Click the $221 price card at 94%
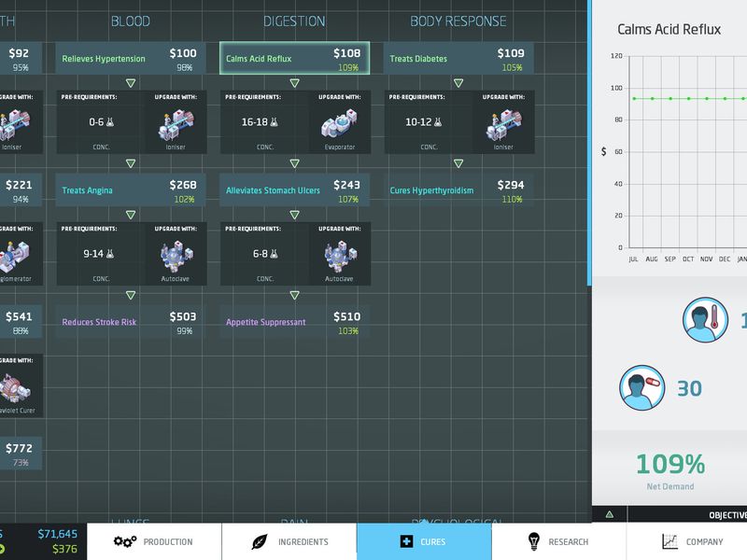The width and height of the screenshot is (747, 560). (x=21, y=189)
